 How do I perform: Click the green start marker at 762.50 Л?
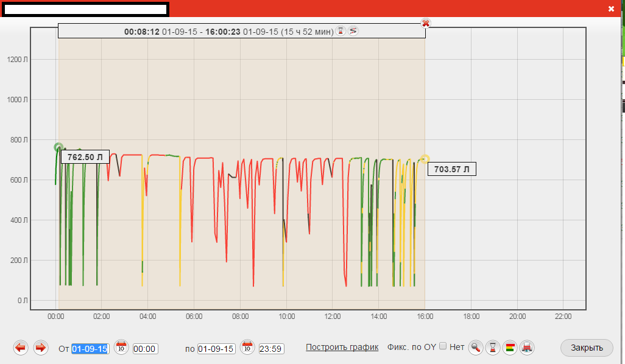pyautogui.click(x=58, y=147)
